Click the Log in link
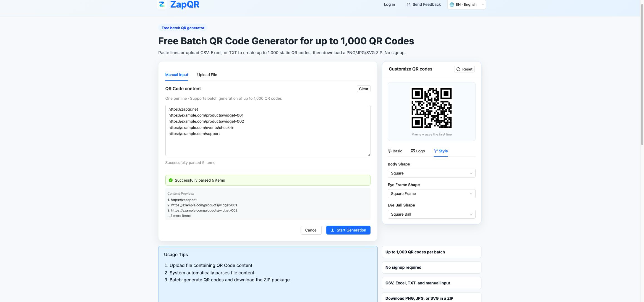 (x=389, y=4)
